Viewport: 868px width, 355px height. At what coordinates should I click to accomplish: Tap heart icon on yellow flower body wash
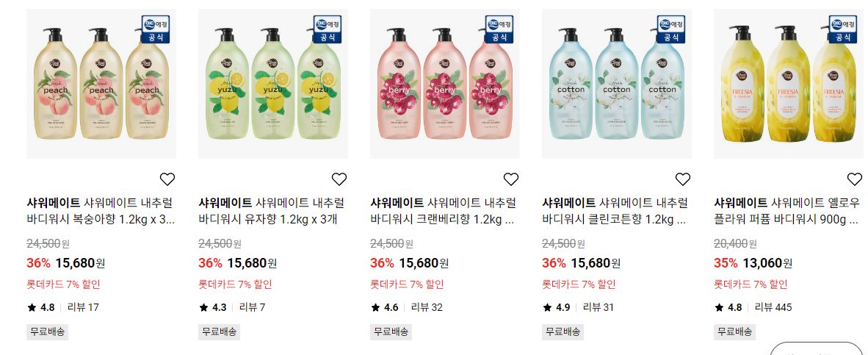coord(854,179)
